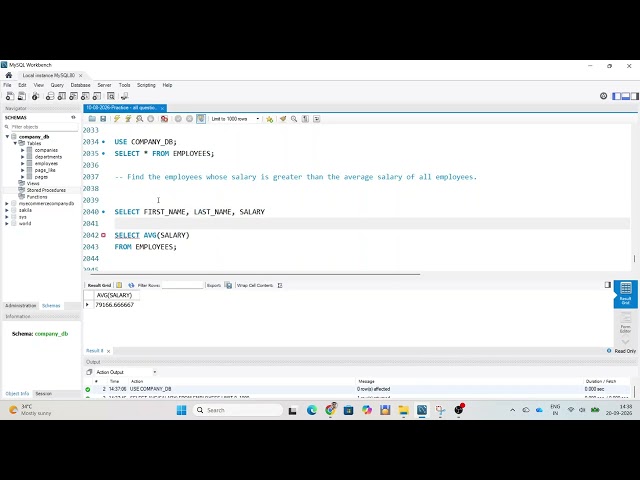Viewport: 640px width, 480px height.
Task: Click the stop execution icon
Action: [x=151, y=119]
